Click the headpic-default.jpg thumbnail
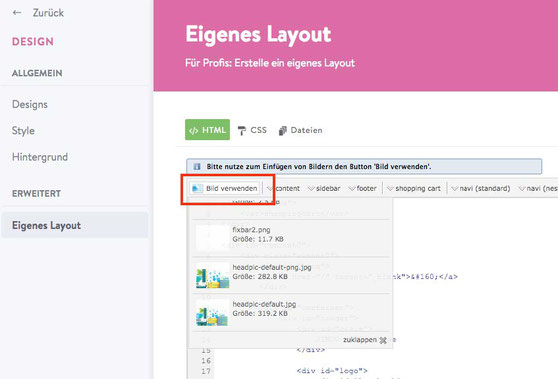Image resolution: width=558 pixels, height=379 pixels. [212, 312]
